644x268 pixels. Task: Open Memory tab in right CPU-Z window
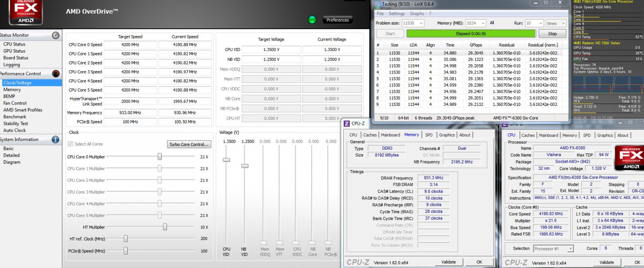(x=569, y=135)
